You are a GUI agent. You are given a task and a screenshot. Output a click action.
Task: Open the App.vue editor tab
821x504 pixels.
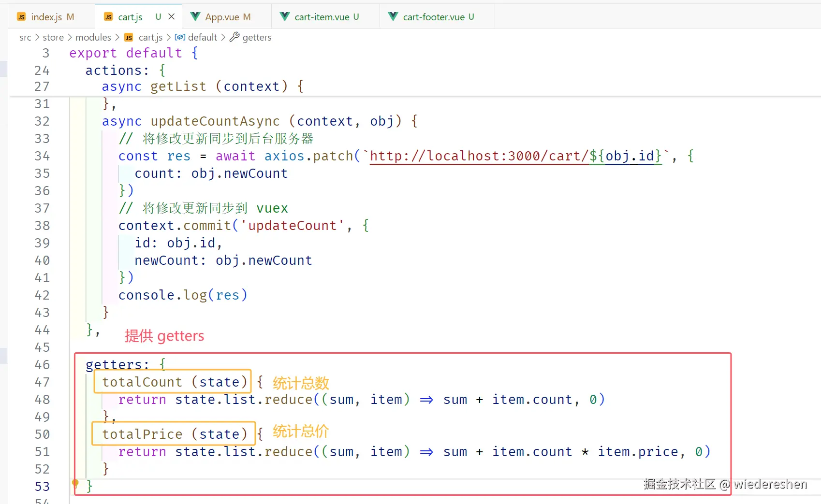coord(227,17)
